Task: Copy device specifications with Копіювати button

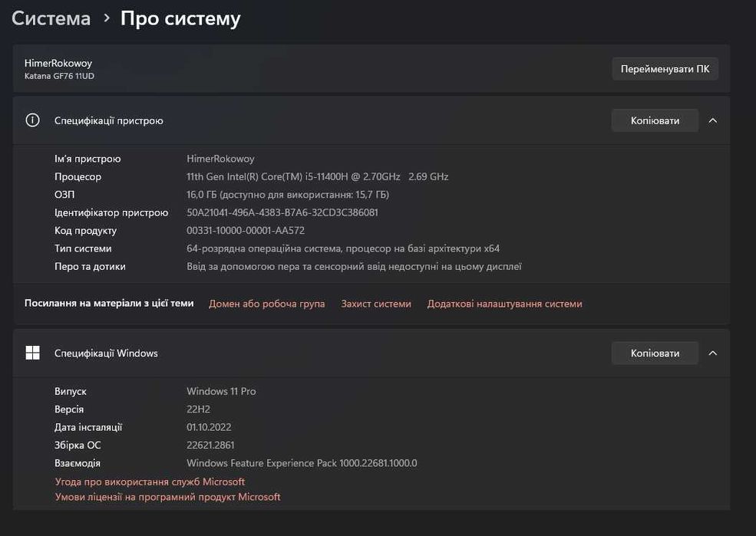Action: pyautogui.click(x=655, y=120)
